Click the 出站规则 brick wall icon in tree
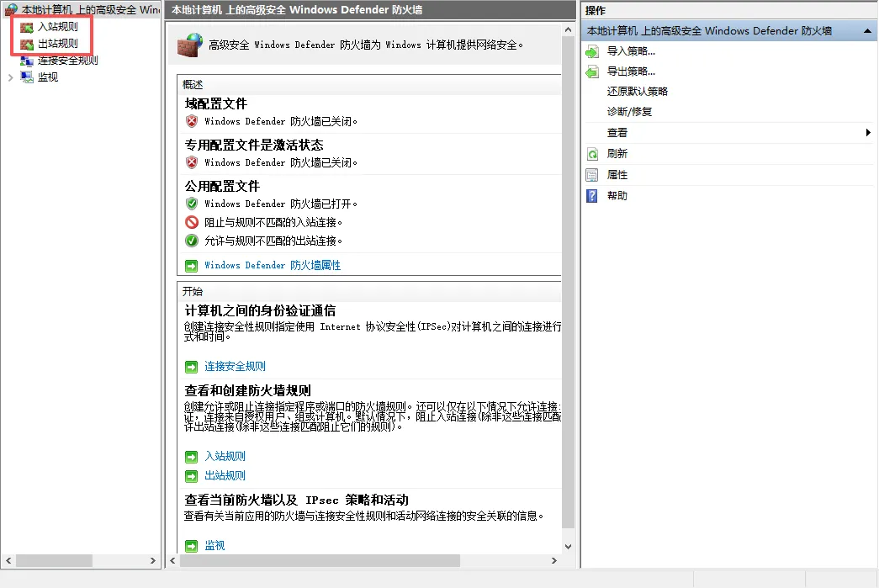Image resolution: width=879 pixels, height=588 pixels. coord(27,44)
